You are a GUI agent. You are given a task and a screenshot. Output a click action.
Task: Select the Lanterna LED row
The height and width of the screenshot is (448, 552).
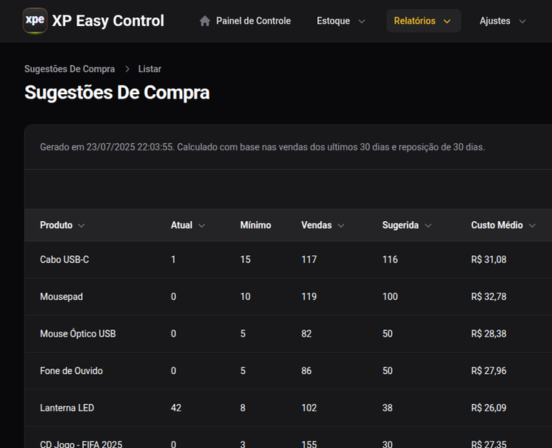click(288, 408)
